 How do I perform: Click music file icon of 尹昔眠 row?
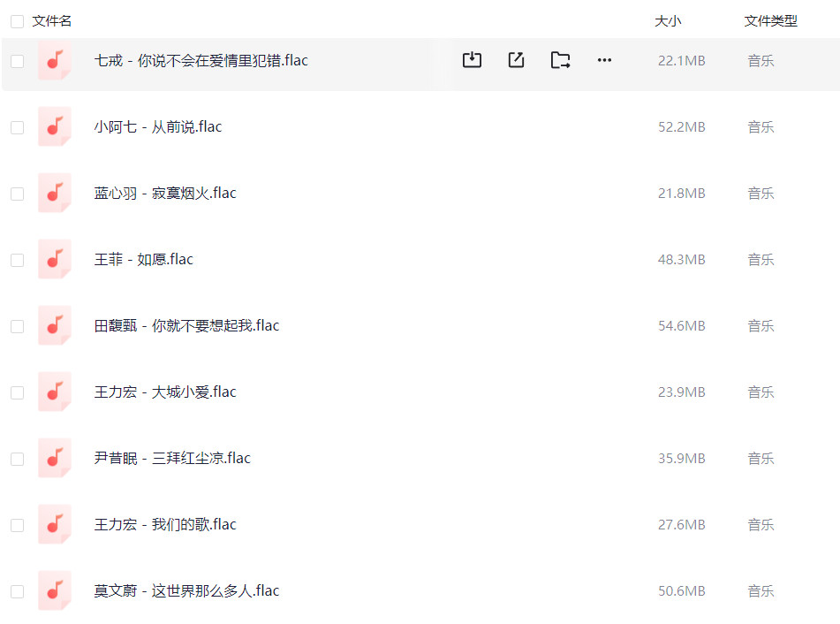(55, 459)
